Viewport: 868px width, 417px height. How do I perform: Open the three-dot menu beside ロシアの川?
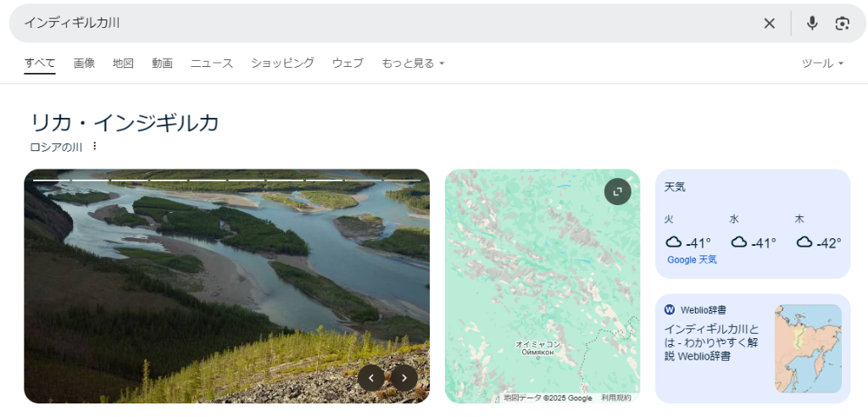(x=95, y=147)
